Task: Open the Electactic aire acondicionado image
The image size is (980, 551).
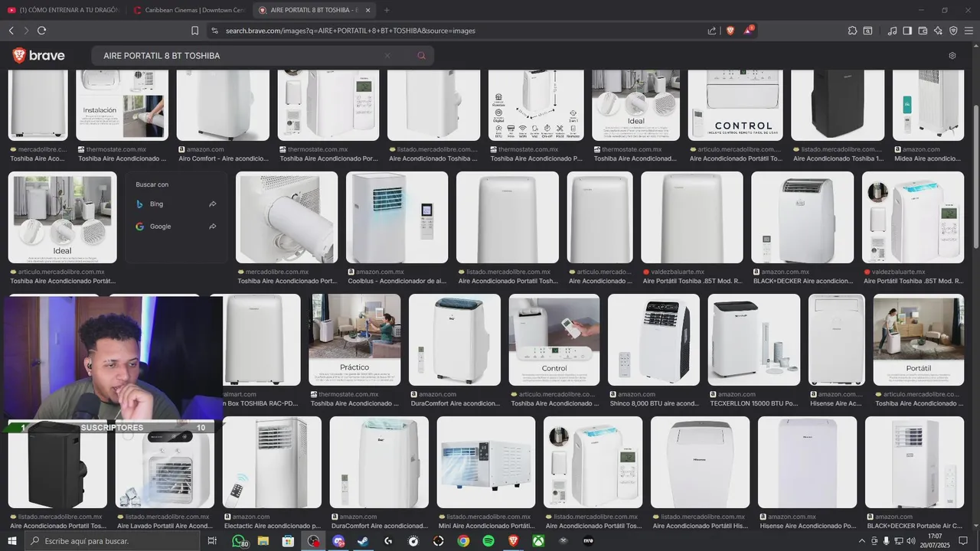Action: (272, 462)
